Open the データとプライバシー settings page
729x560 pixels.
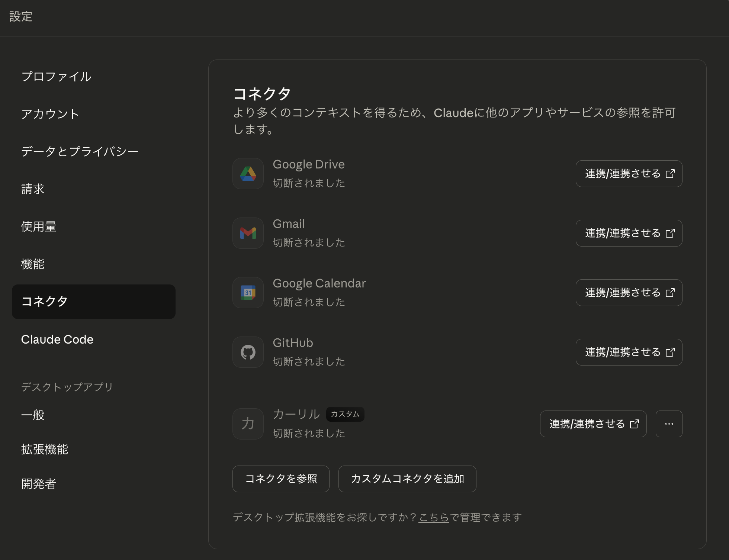click(x=79, y=151)
